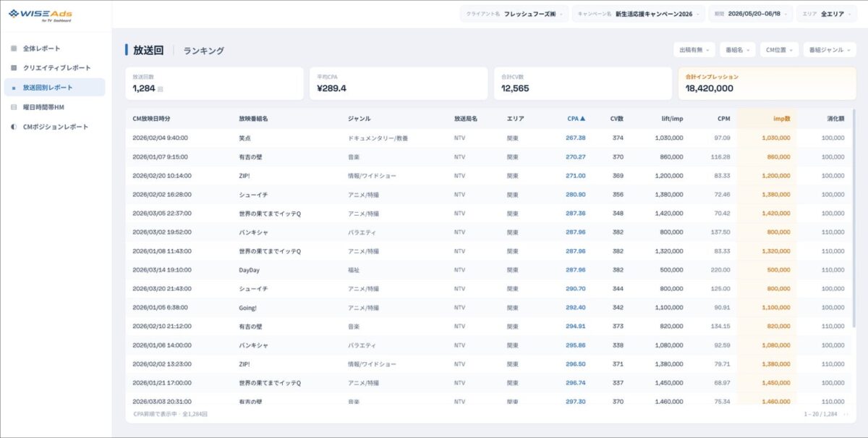868x438 pixels.
Task: Select row dated 2026/01/07 9:15:00
Action: 488,156
